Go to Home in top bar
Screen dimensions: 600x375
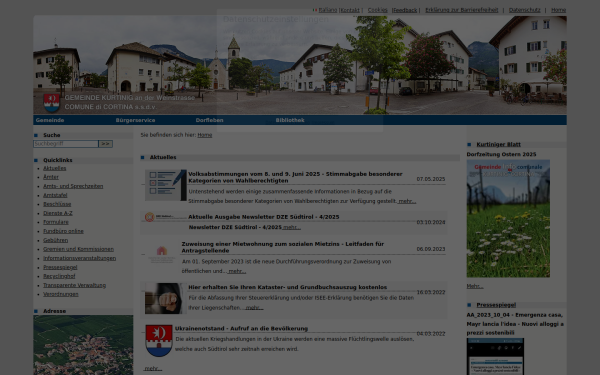coord(558,10)
